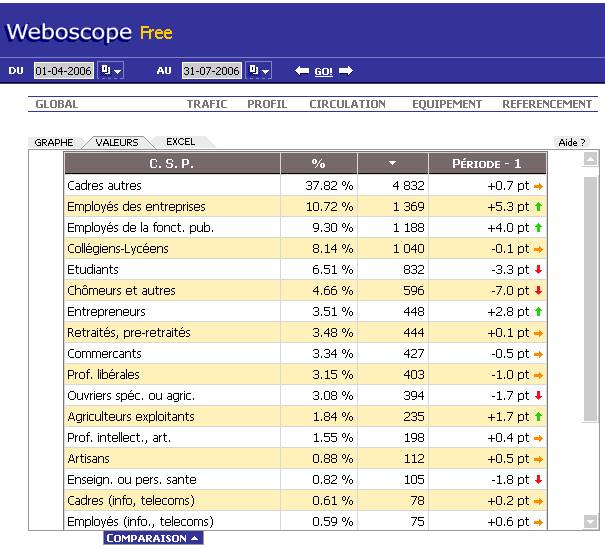Sort by the % column header
The width and height of the screenshot is (605, 549).
[319, 164]
